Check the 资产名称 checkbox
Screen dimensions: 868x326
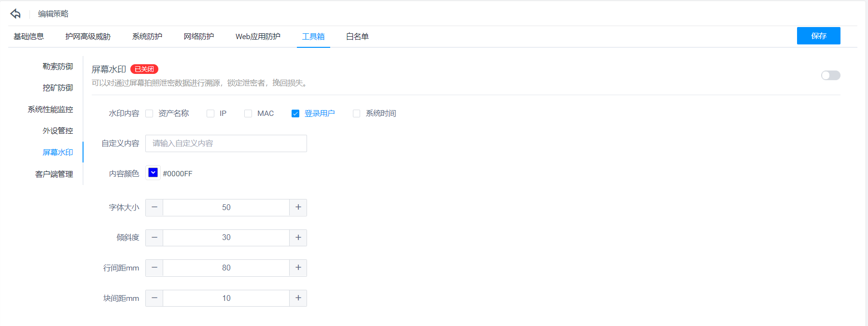tap(149, 113)
